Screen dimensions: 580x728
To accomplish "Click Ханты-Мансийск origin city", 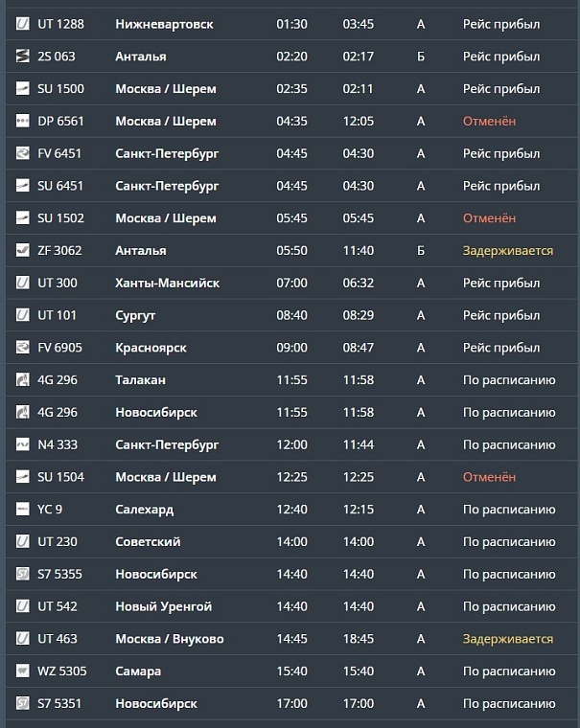I will [168, 283].
